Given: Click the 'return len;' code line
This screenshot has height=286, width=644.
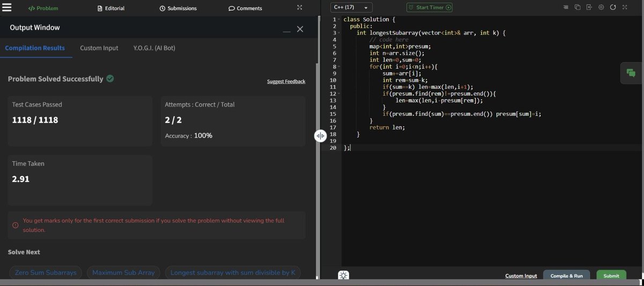Looking at the screenshot, I should pyautogui.click(x=387, y=127).
